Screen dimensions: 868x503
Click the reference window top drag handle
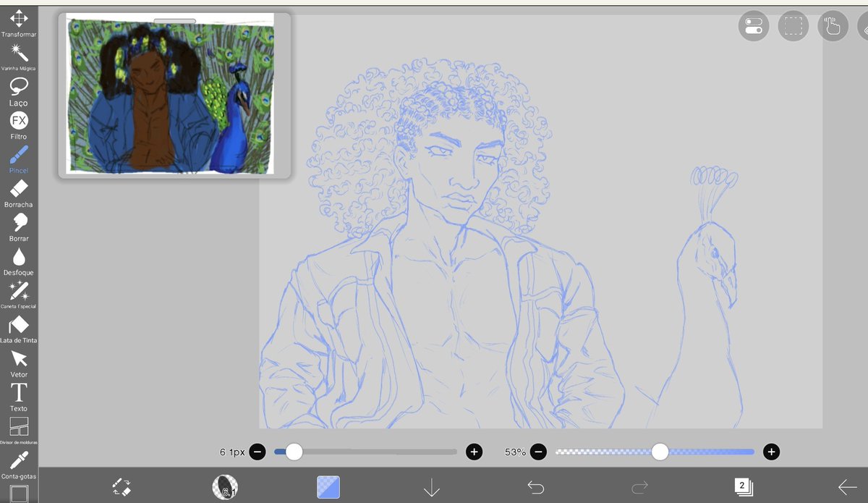[174, 21]
